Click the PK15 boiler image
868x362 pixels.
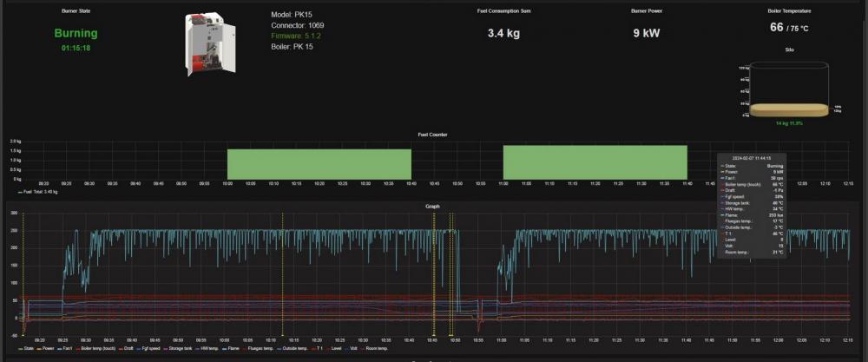coord(210,45)
